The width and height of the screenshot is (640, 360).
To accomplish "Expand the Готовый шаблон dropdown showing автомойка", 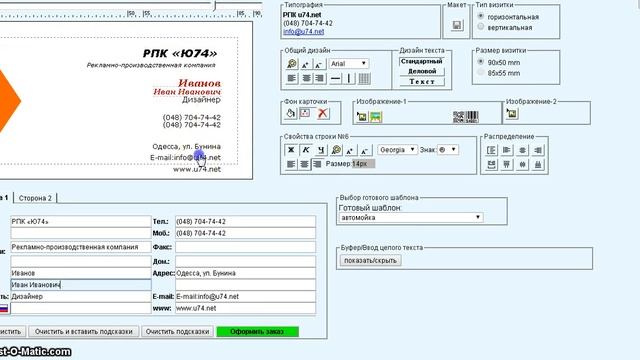I will click(x=411, y=218).
